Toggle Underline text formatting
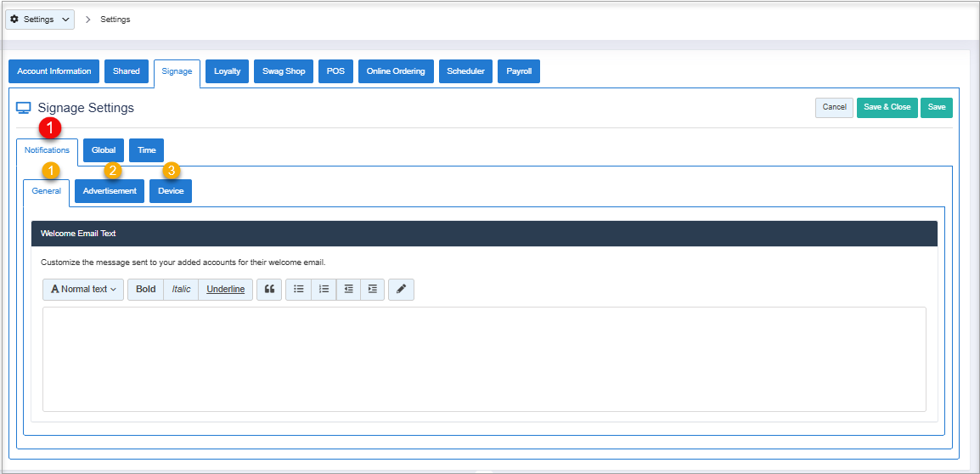The height and width of the screenshot is (474, 980). pyautogui.click(x=225, y=290)
